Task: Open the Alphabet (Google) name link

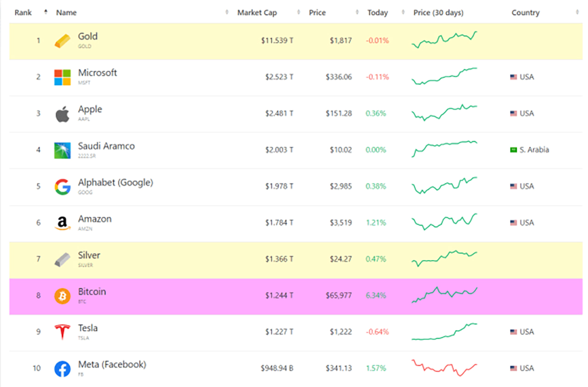Action: 115,182
